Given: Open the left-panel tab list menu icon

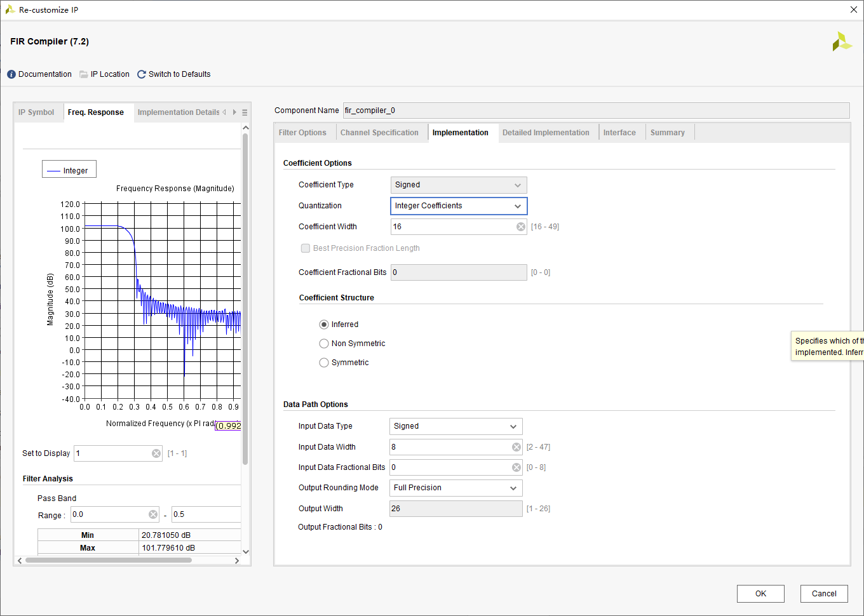Looking at the screenshot, I should coord(245,112).
